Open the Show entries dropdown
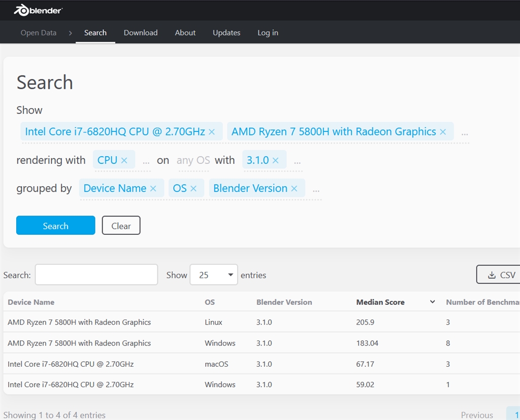The image size is (520, 420). pos(214,274)
